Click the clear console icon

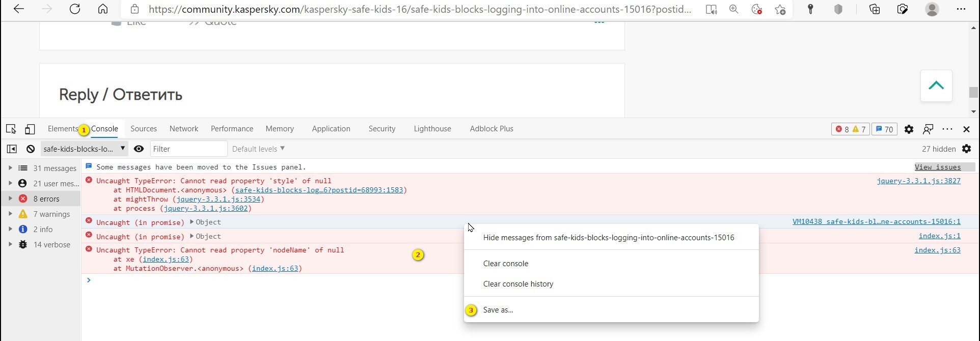[31, 149]
